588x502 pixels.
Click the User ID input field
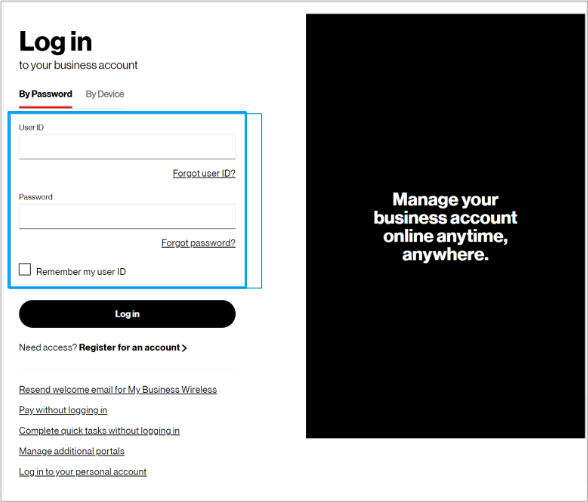(127, 147)
